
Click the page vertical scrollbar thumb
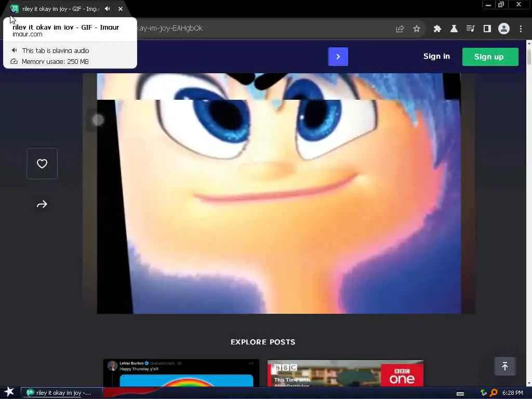click(529, 56)
